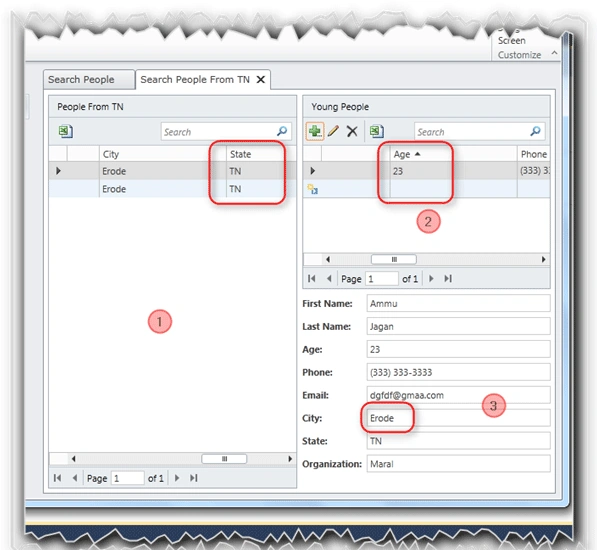Click the First Name field containing Ammu
Image resolution: width=597 pixels, height=550 pixels.
tap(458, 303)
